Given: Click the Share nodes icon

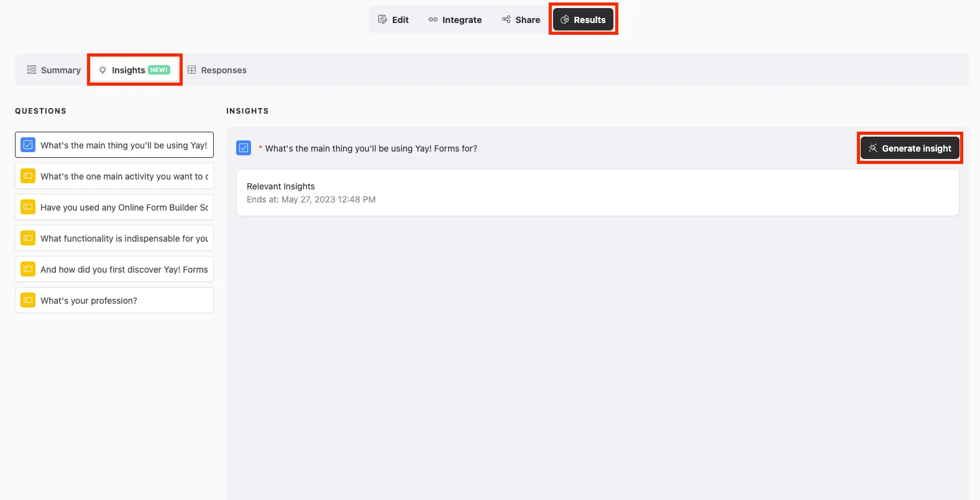Looking at the screenshot, I should coord(506,19).
